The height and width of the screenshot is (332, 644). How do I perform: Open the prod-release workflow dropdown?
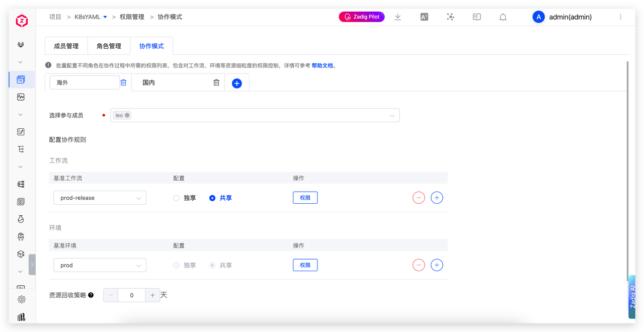pos(100,198)
